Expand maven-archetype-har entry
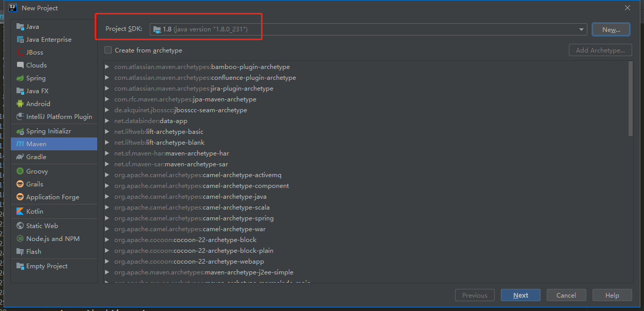The height and width of the screenshot is (311, 644). [x=107, y=153]
